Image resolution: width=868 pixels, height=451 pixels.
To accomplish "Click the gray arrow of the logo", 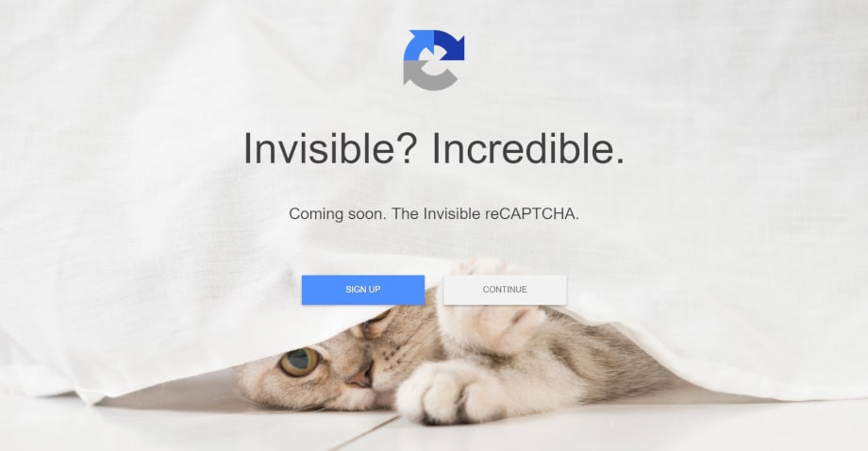I will [x=426, y=75].
